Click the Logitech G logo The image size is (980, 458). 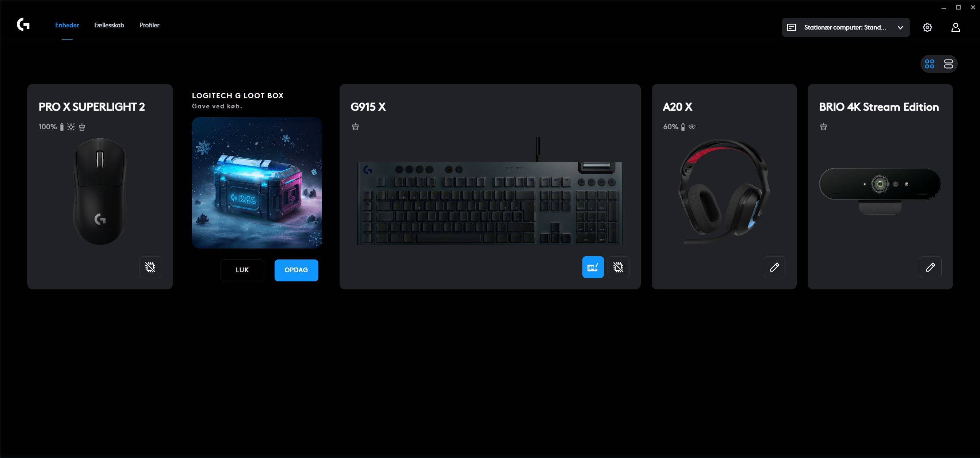coord(23,25)
